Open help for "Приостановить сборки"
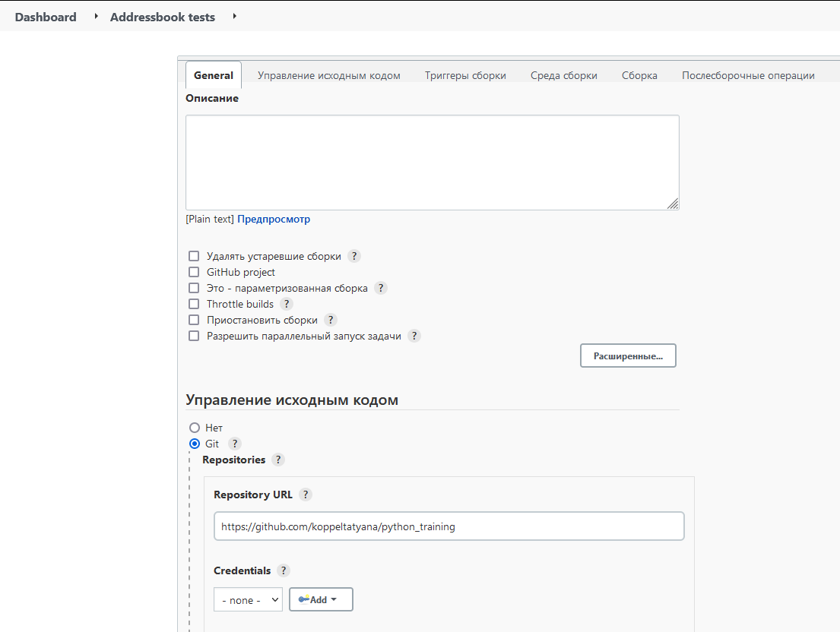The width and height of the screenshot is (840, 632). pos(330,320)
